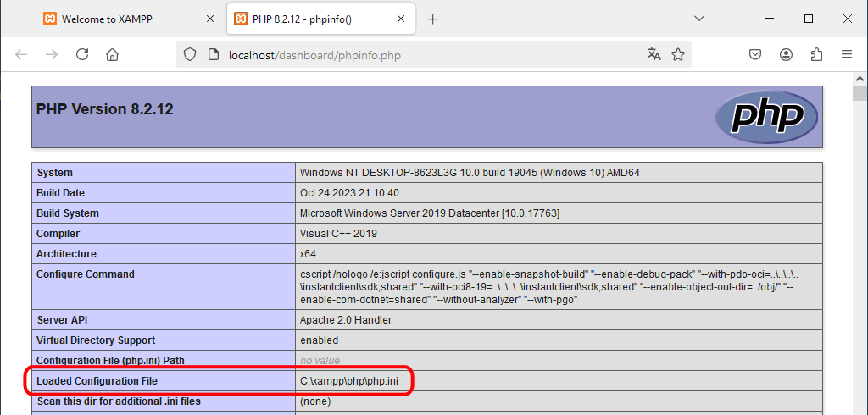The width and height of the screenshot is (868, 415).
Task: Translate this page icon
Action: pos(654,54)
